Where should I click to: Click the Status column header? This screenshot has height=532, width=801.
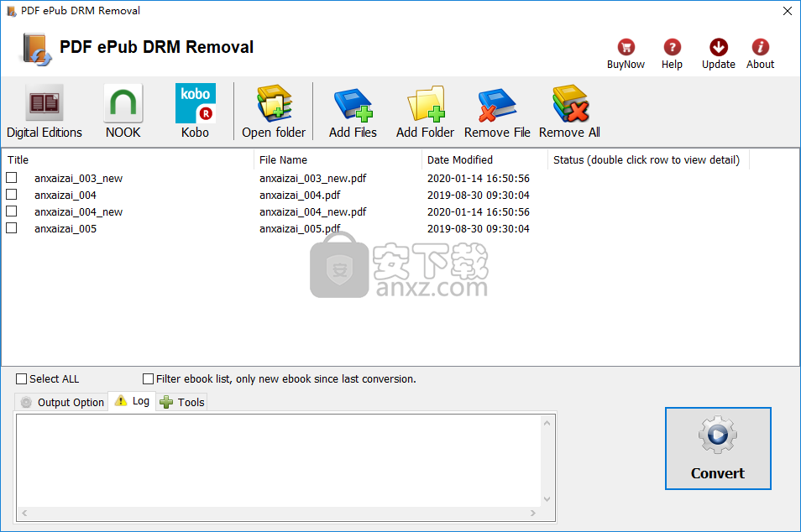point(648,159)
